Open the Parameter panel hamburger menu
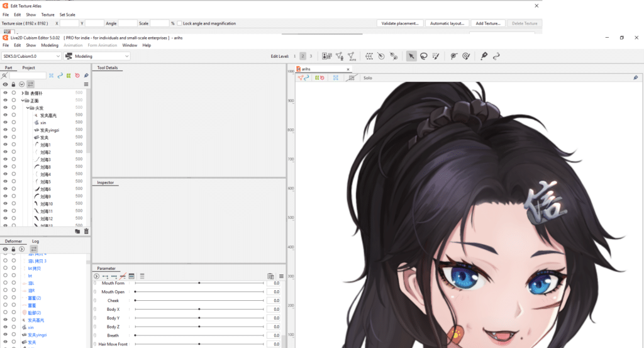This screenshot has height=348, width=644. click(x=281, y=276)
